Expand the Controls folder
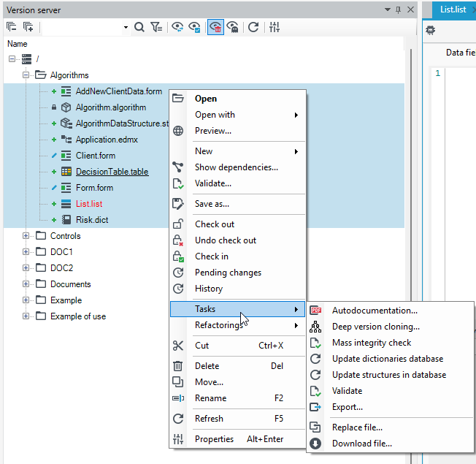This screenshot has width=476, height=464. pyautogui.click(x=26, y=236)
